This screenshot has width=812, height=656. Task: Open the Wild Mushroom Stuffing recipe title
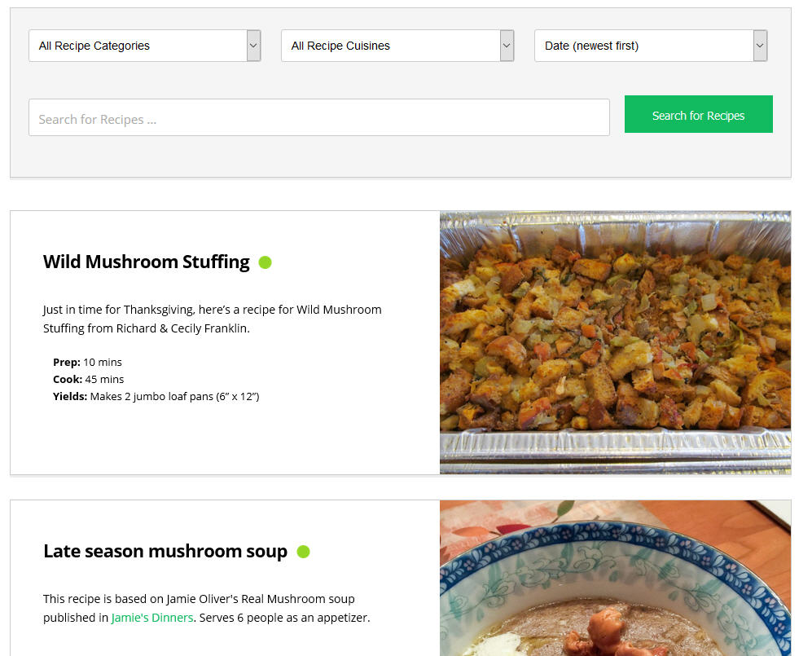[x=147, y=262]
